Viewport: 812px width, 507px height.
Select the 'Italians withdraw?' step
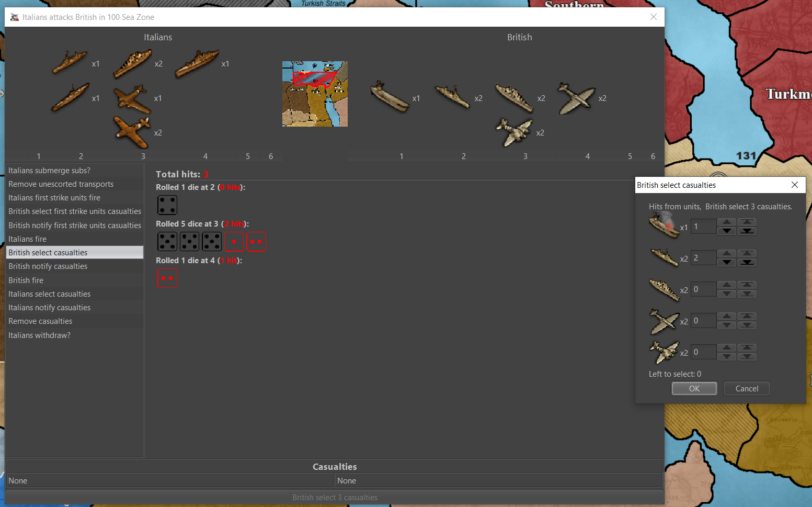(75, 335)
